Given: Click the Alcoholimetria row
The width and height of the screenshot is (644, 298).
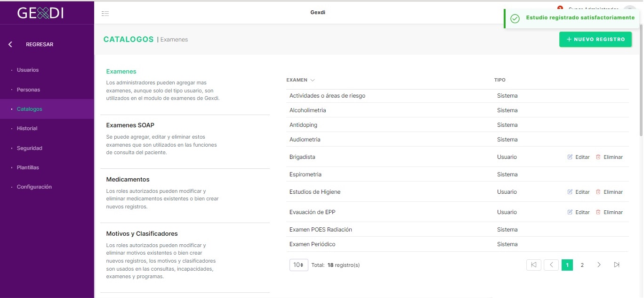Looking at the screenshot, I should (458, 110).
